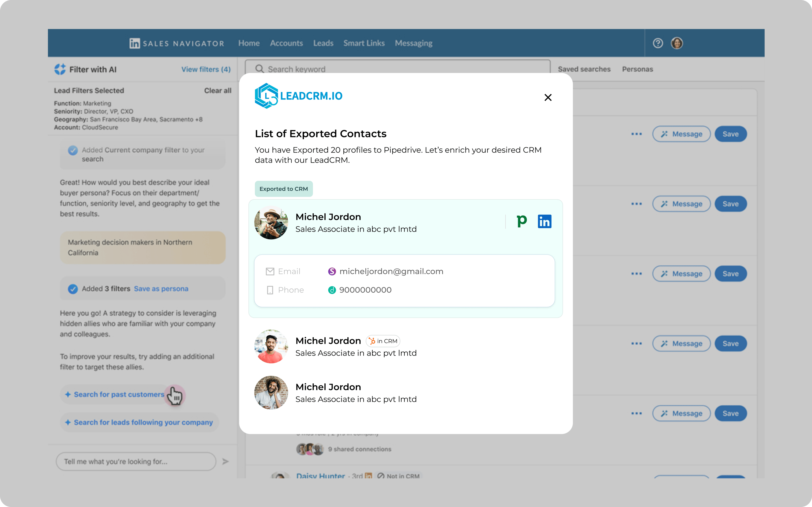This screenshot has height=507, width=812.
Task: Open Michel Jordon's LinkedIn profile icon
Action: pyautogui.click(x=544, y=221)
